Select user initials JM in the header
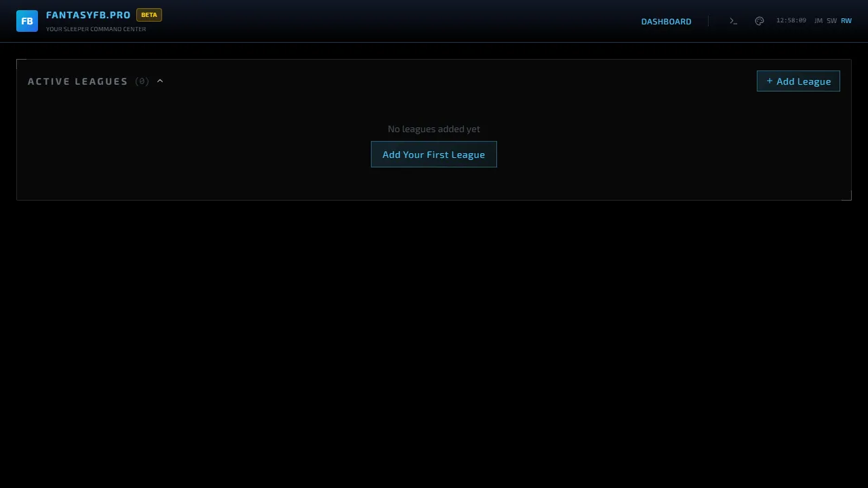868x488 pixels. 818,20
